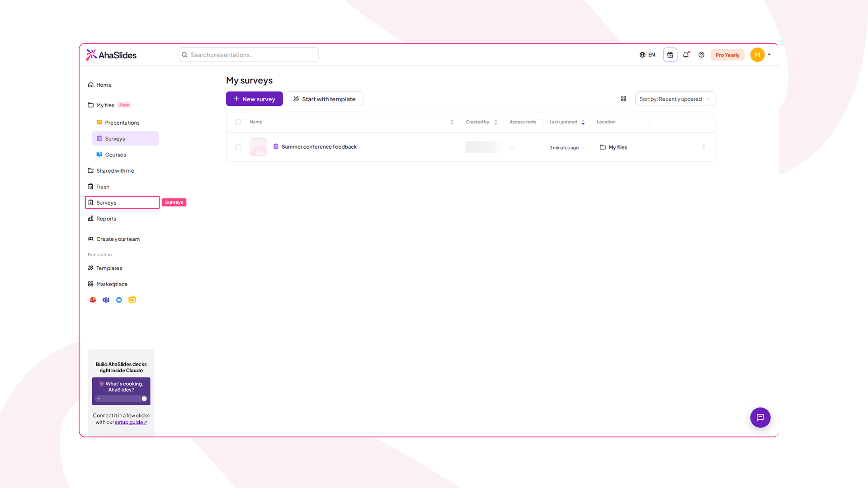Switch to grid view layout
Screen dimensions: 868x488
coord(623,99)
